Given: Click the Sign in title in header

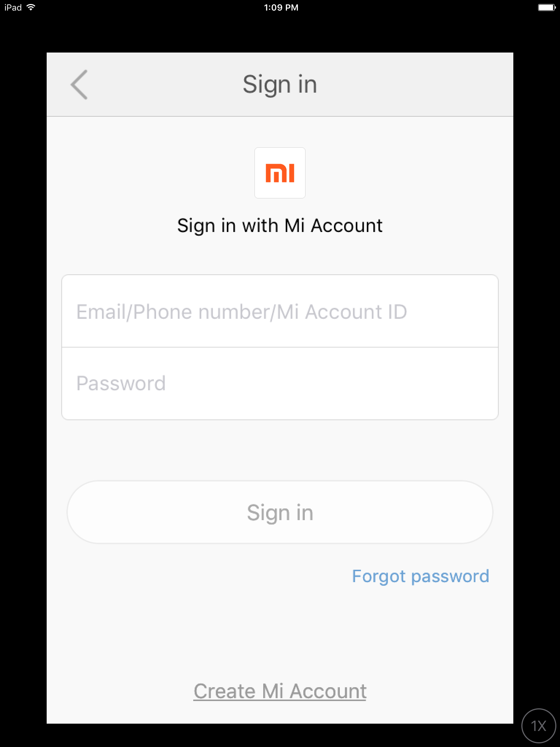Looking at the screenshot, I should click(280, 85).
